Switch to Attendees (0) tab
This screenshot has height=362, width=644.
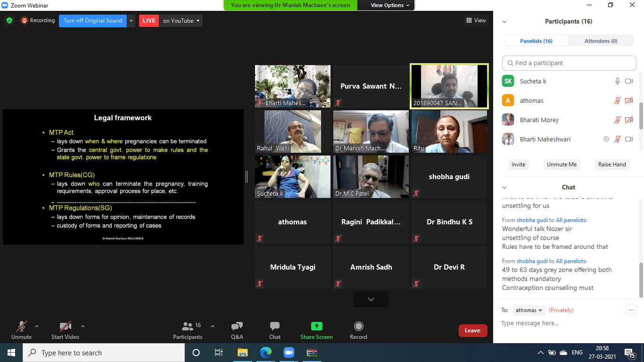coord(601,41)
